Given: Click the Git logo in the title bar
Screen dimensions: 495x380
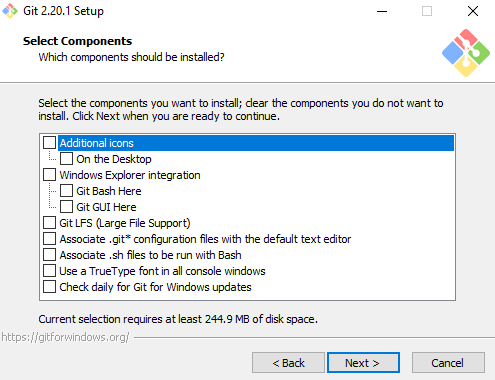Looking at the screenshot, I should tap(10, 11).
